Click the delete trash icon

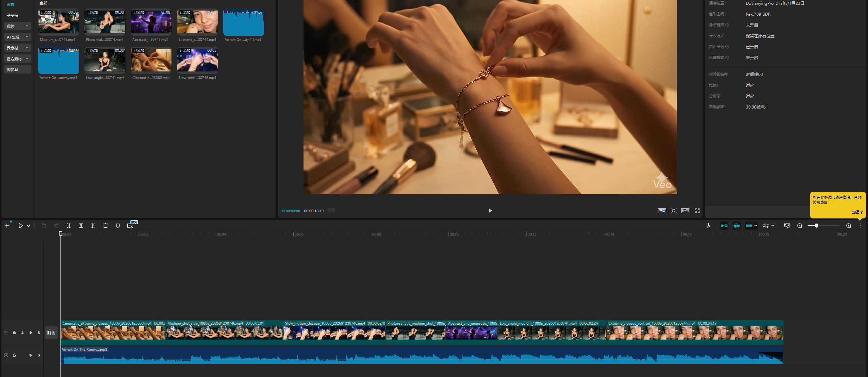(x=105, y=226)
